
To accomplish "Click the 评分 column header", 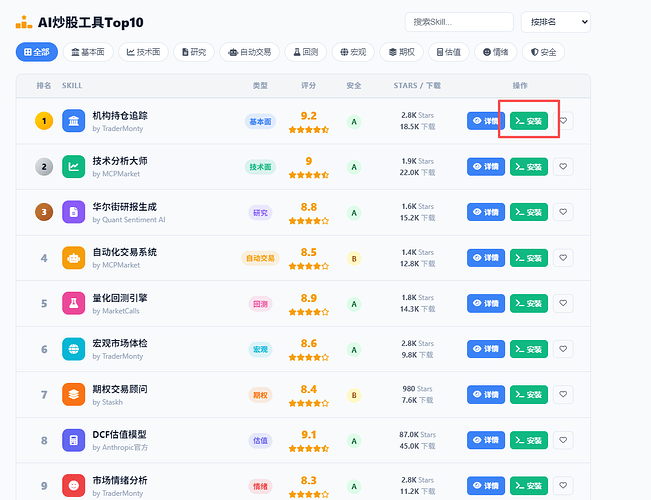I will 308,86.
